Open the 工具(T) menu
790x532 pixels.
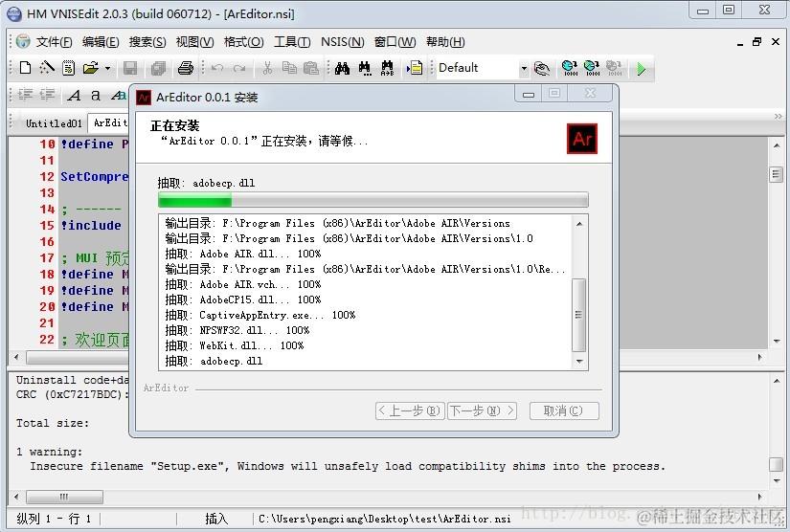click(x=292, y=42)
